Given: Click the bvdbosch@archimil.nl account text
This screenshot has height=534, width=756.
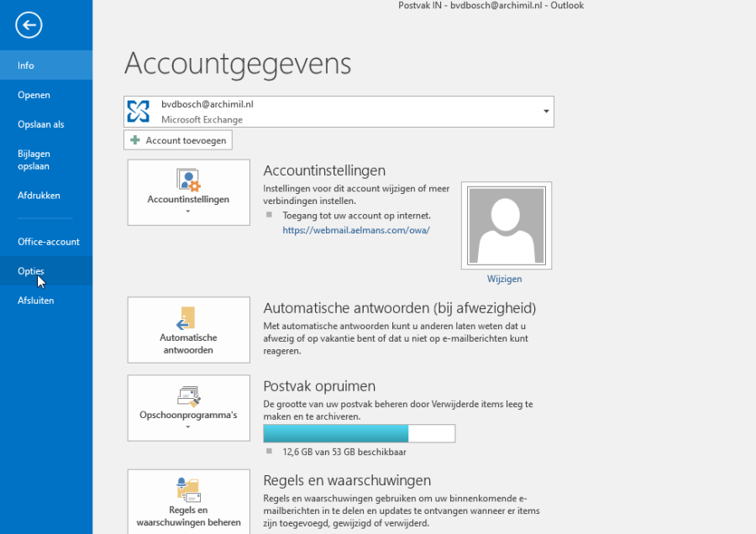Looking at the screenshot, I should click(207, 104).
